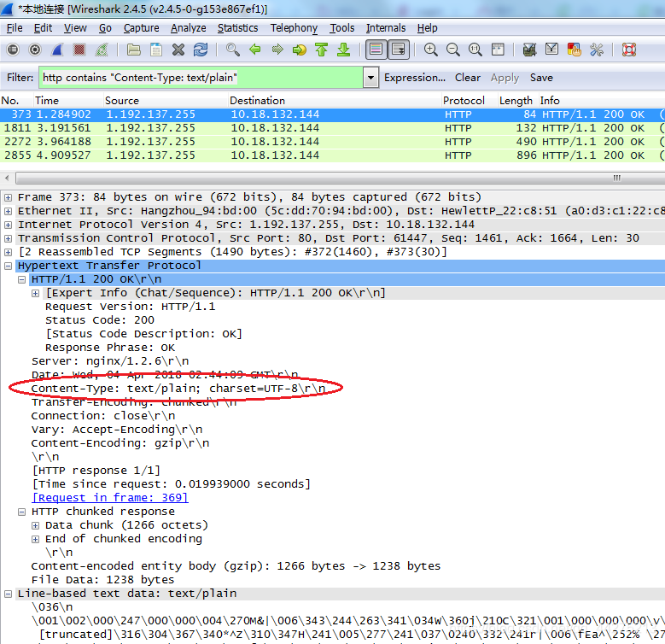665x644 pixels.
Task: Select packet number 1811 row
Action: coord(333,128)
